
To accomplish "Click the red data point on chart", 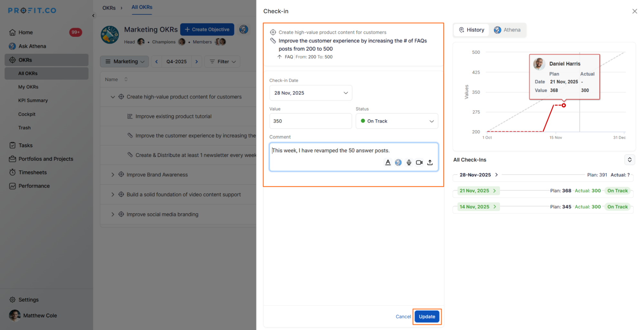I will click(563, 105).
